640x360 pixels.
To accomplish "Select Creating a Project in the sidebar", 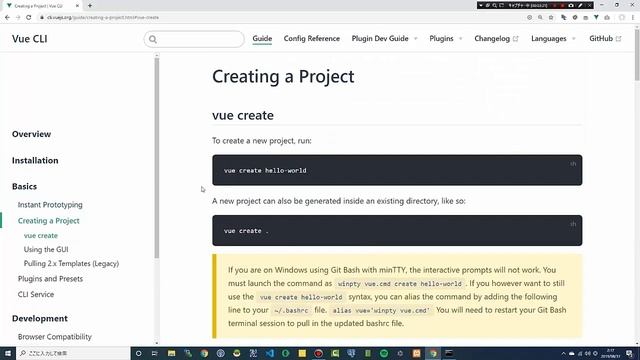I will [49, 221].
